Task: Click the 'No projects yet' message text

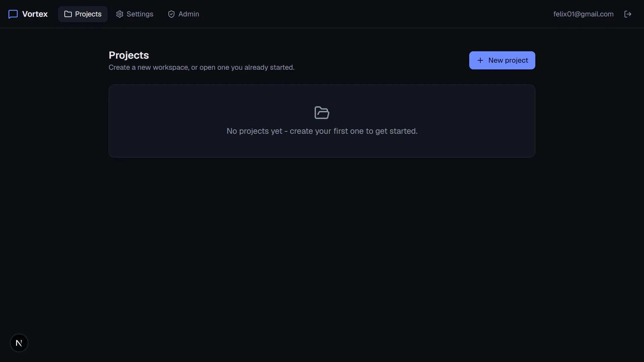Action: (322, 131)
